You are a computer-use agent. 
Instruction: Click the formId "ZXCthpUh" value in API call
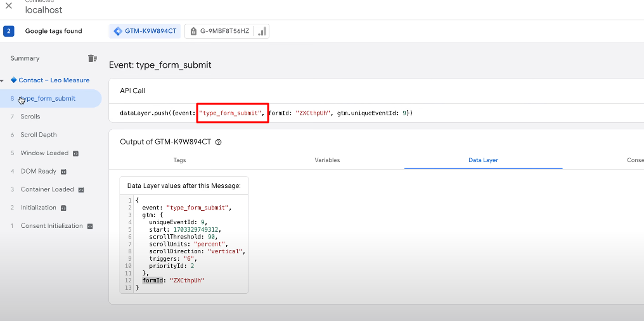pos(313,113)
